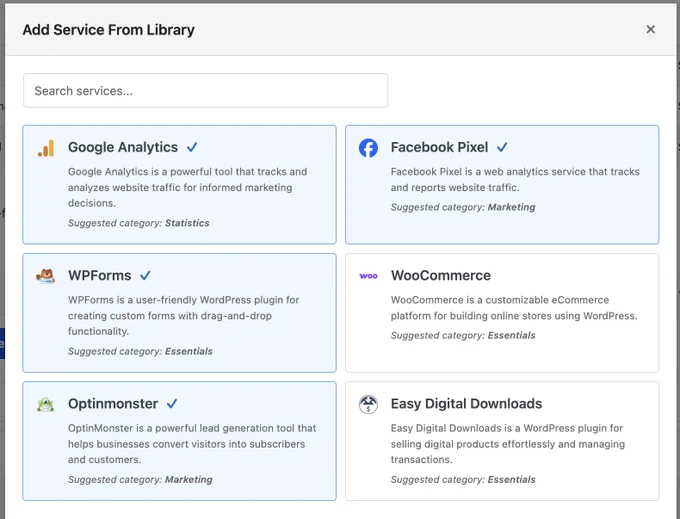The image size is (680, 519).
Task: Select the Facebook Pixel heading
Action: tap(439, 147)
